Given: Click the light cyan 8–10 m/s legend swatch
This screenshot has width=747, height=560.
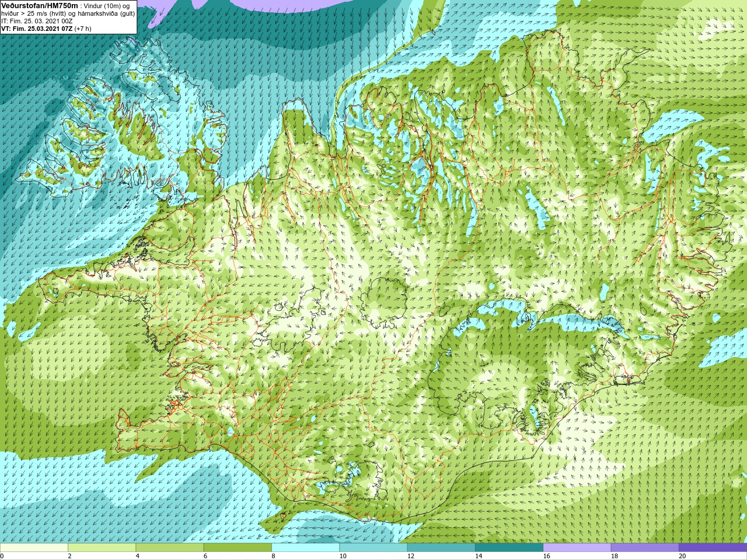Looking at the screenshot, I should pos(305,548).
